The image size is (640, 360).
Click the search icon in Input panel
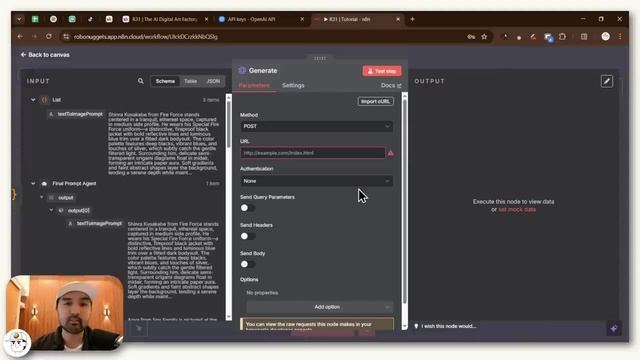click(x=140, y=81)
